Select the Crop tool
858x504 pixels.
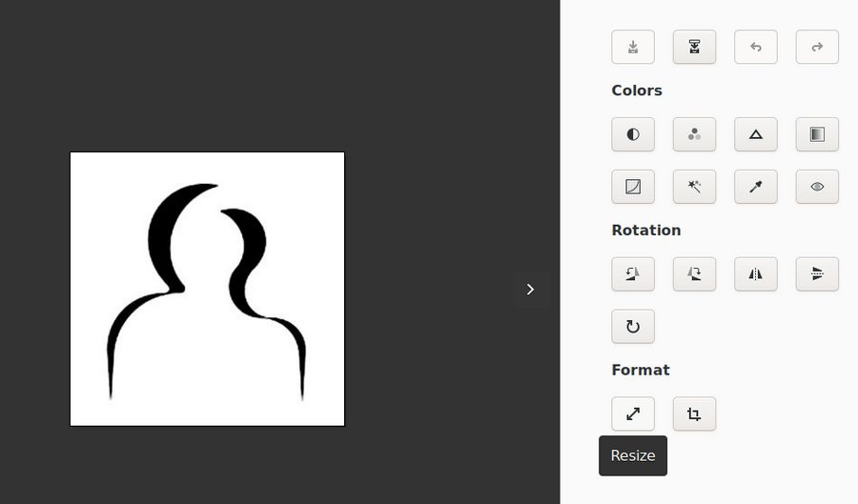(694, 413)
